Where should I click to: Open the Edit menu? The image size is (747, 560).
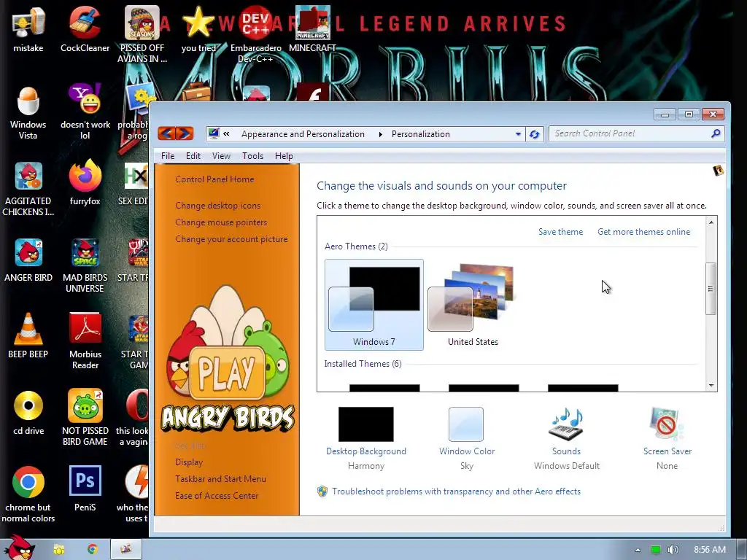(x=193, y=156)
